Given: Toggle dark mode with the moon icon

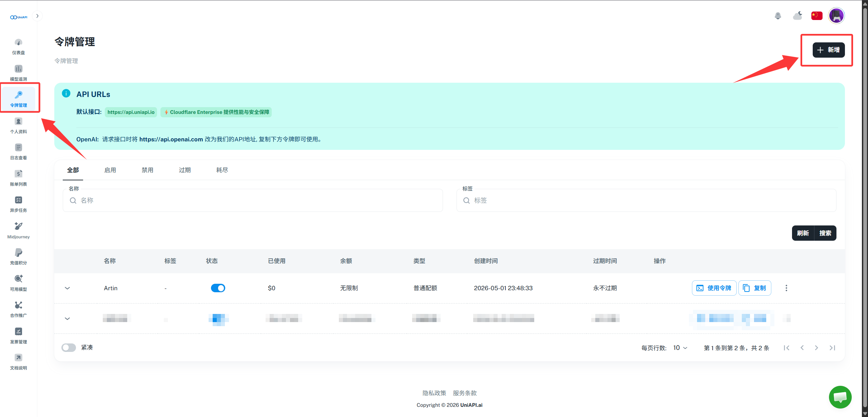Looking at the screenshot, I should pyautogui.click(x=797, y=16).
